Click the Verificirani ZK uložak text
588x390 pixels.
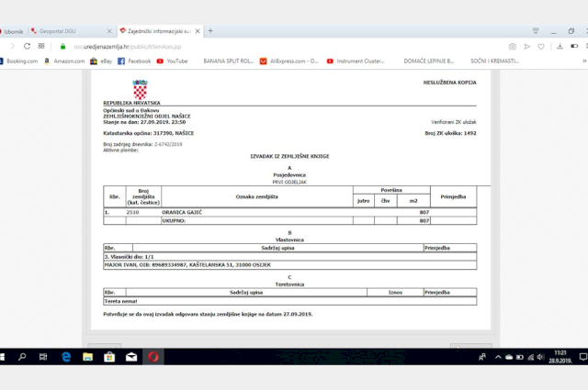point(454,122)
